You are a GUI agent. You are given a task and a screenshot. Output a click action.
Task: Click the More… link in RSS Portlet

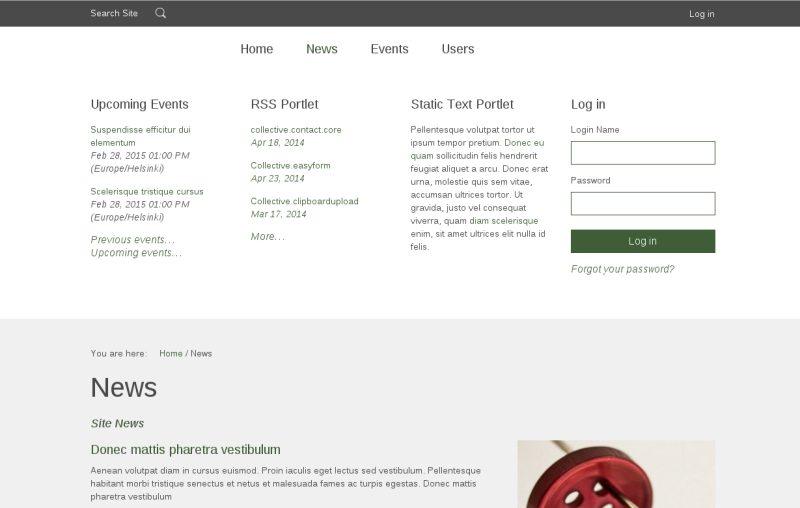click(x=268, y=237)
